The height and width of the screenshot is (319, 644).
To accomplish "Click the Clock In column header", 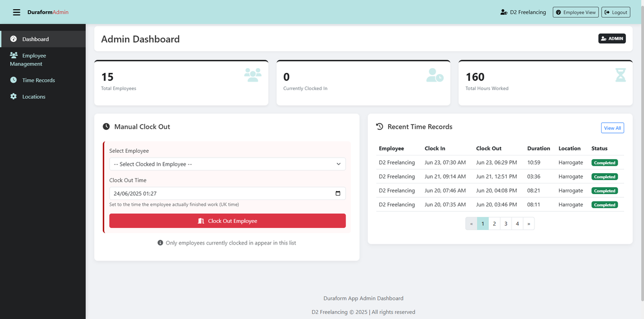I will [x=435, y=149].
